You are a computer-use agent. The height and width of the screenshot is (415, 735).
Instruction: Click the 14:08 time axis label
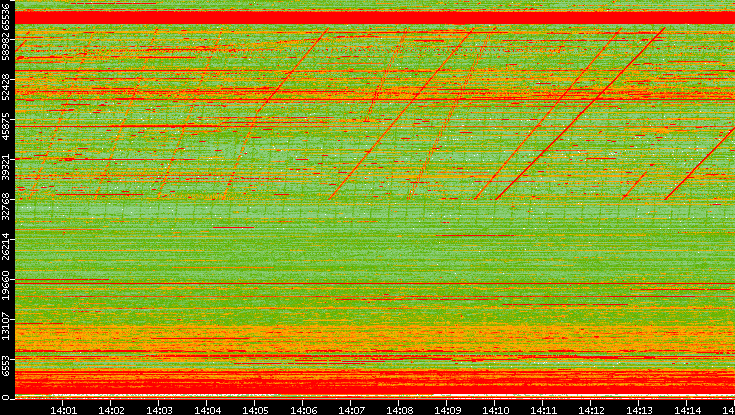[399, 410]
